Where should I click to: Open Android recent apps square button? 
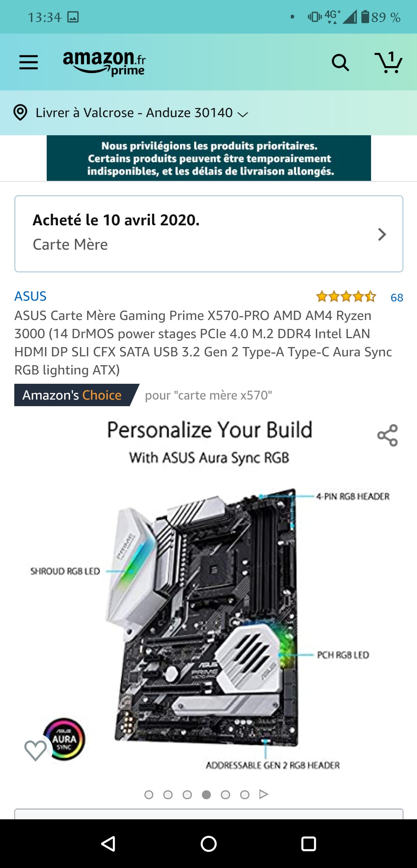pos(309,844)
